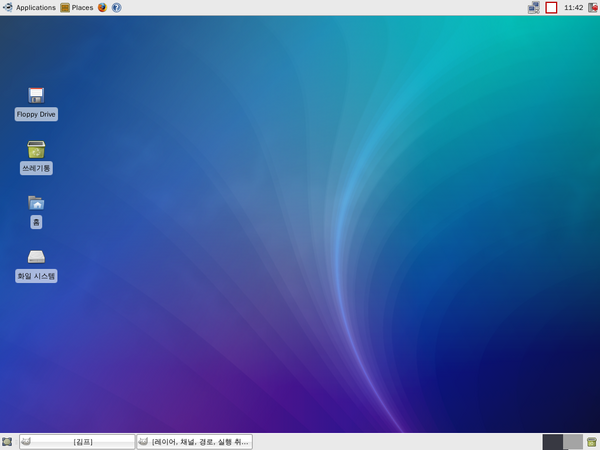The image size is (600, 450).
Task: Switch to the 레이어, 채널, 경로 taskbar window
Action: [x=194, y=441]
